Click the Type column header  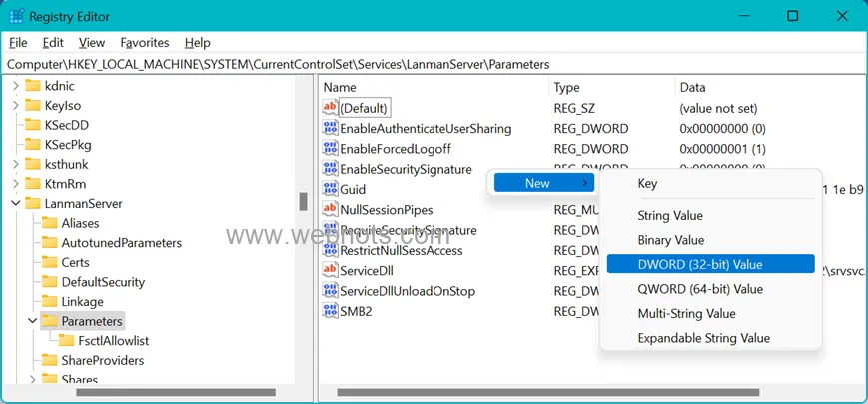612,88
